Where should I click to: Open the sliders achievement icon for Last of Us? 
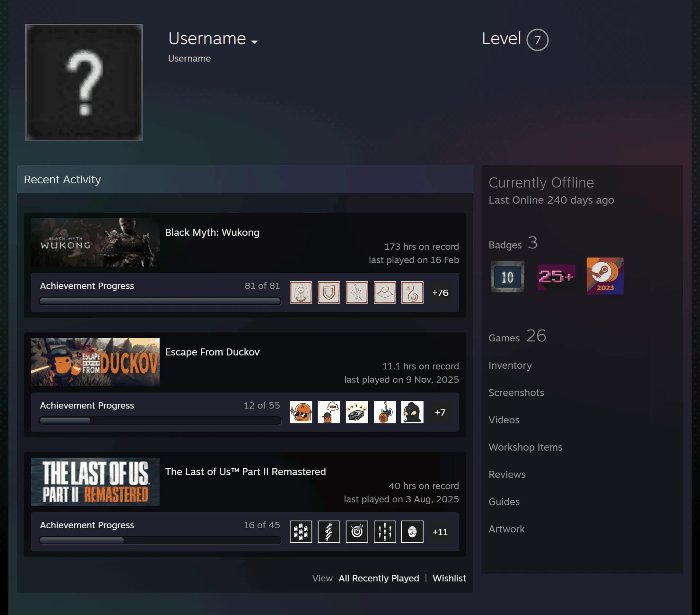385,532
